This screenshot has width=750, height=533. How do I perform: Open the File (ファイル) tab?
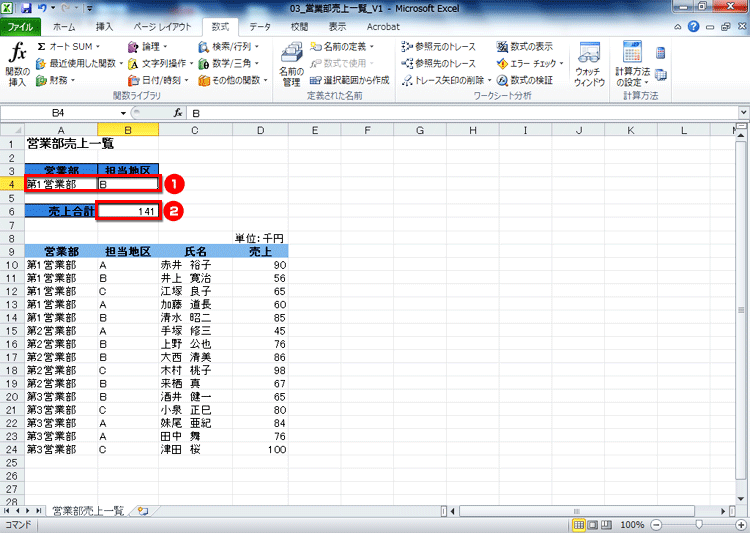point(21,26)
